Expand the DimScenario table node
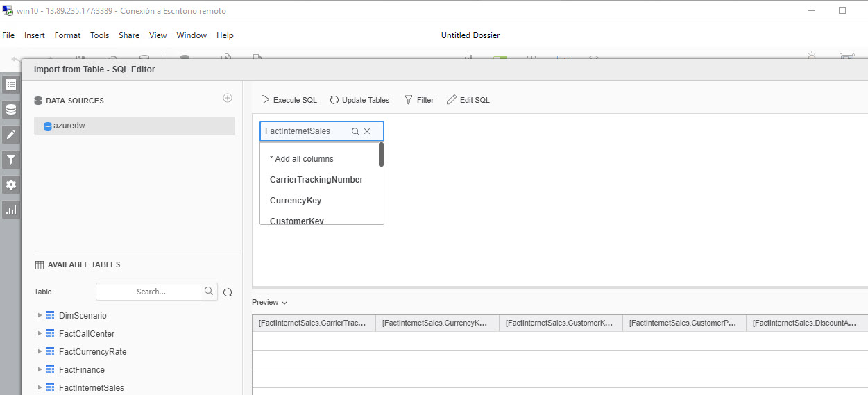Screen dimensions: 868x395 pos(40,315)
